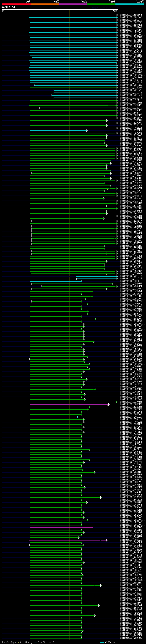Open hit UniRef100_Q9SUI9
Image resolution: width=146 pixels, height=644 pixels.
pos(131,20)
